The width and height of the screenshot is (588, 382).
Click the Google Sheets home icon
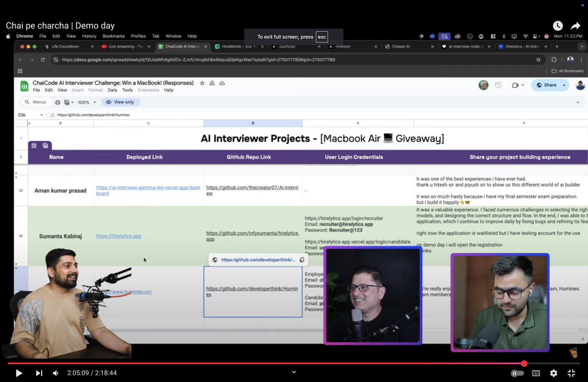(x=24, y=86)
